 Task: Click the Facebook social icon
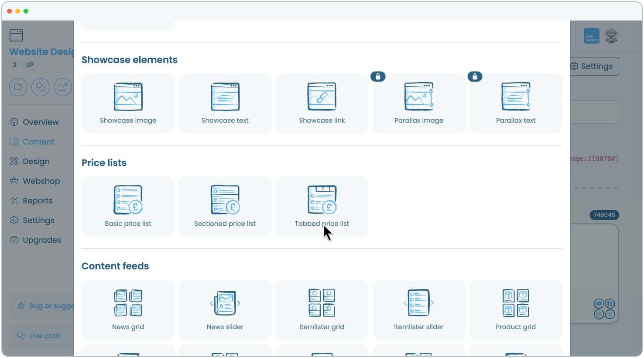click(610, 303)
